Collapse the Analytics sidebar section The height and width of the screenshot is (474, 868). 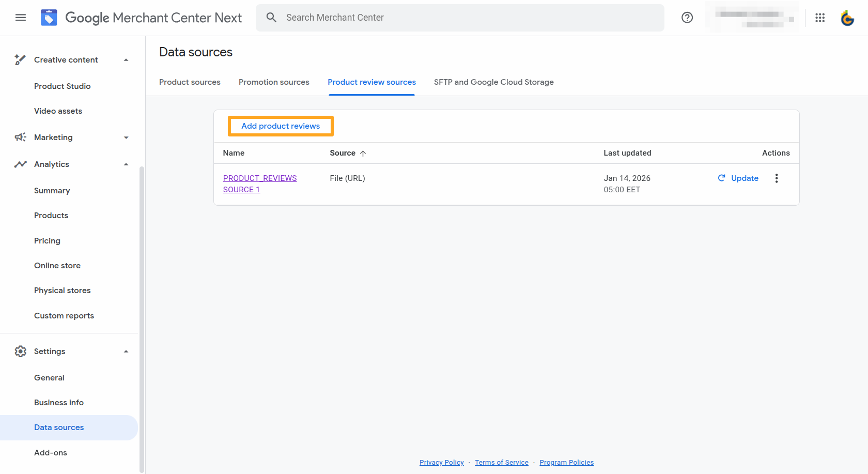click(x=126, y=164)
